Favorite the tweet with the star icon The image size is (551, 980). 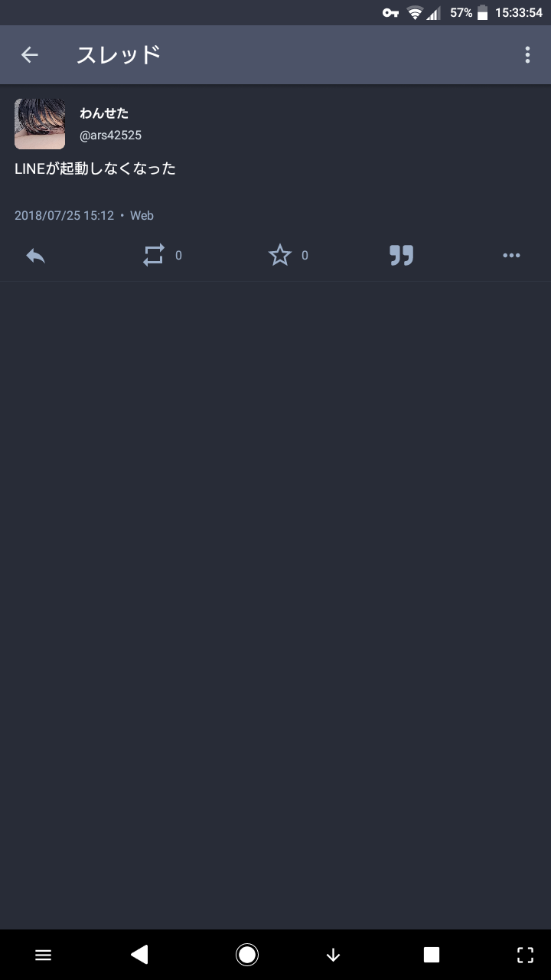tap(280, 255)
